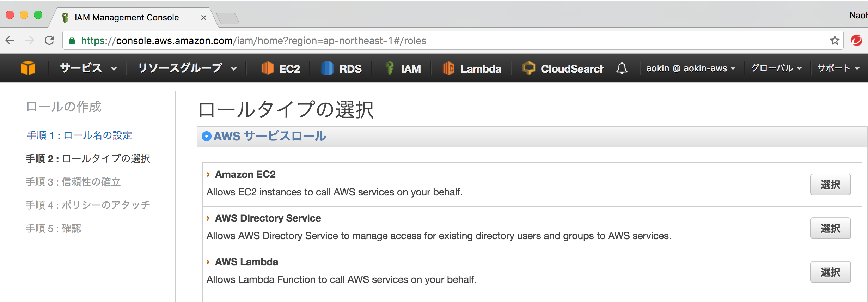Select 手順 4 : ポリシーのアタッチ step
868x302 pixels.
(88, 205)
